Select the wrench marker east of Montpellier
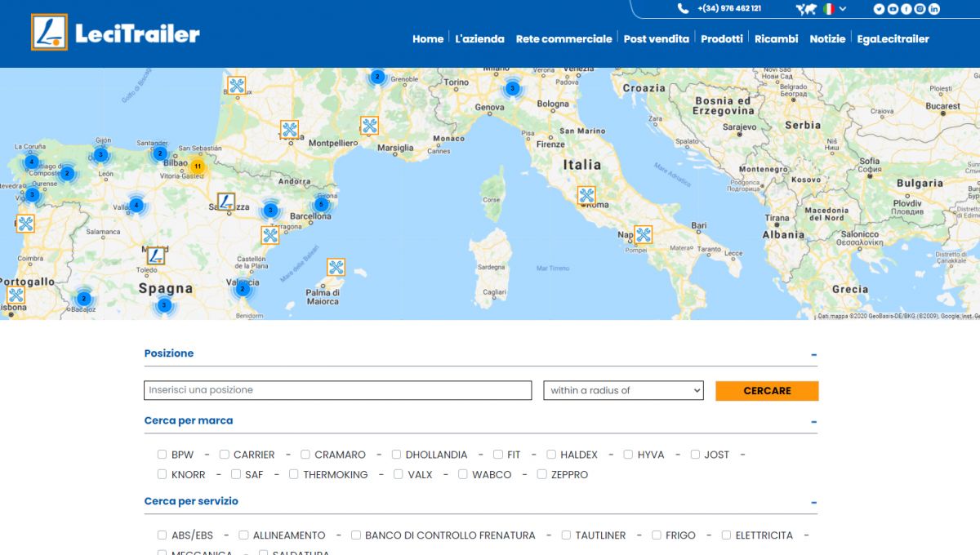980x555 pixels. tap(370, 126)
